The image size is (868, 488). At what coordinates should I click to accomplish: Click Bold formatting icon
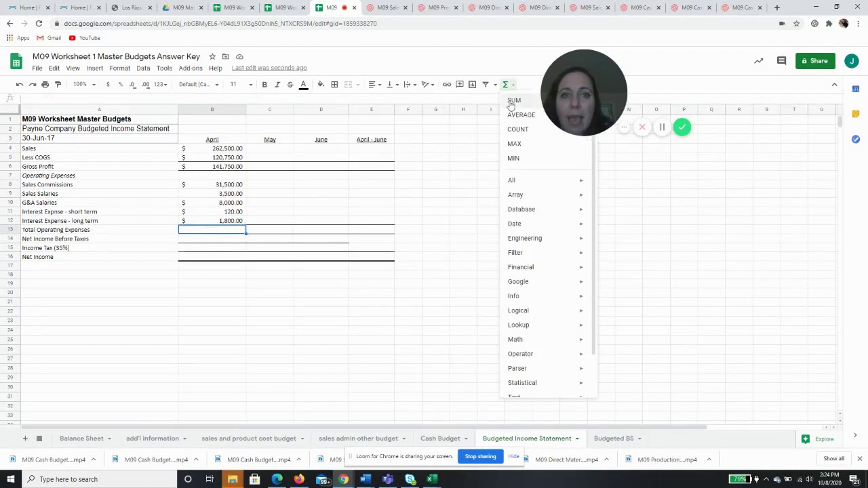click(264, 84)
